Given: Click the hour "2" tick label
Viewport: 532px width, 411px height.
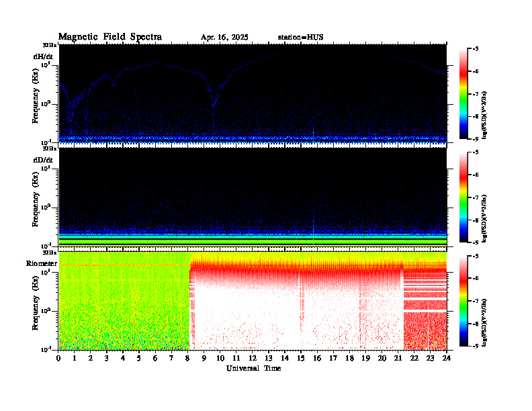Looking at the screenshot, I should 91,359.
